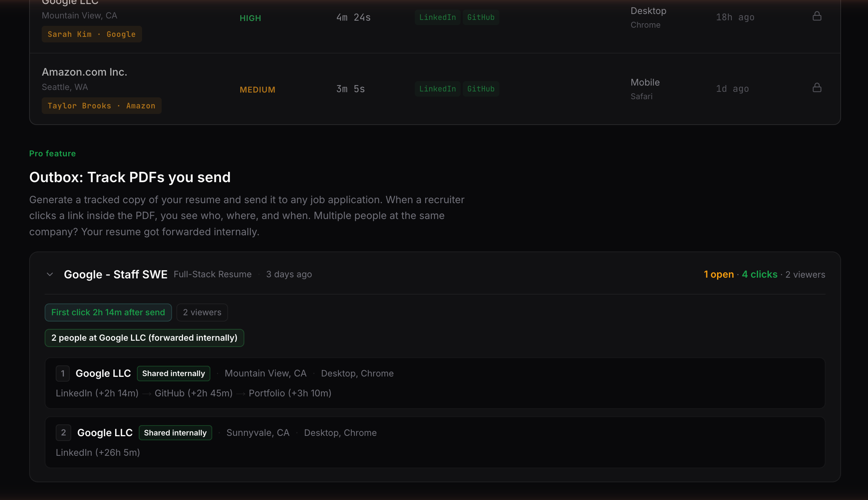Open the GitHub badge on Google LLC row
Screen dimensions: 868x500
(x=481, y=17)
